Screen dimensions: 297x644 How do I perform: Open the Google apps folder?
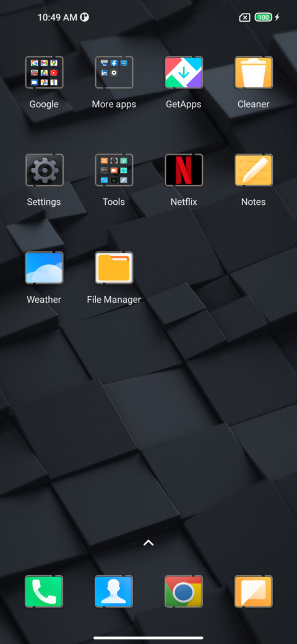pyautogui.click(x=45, y=72)
